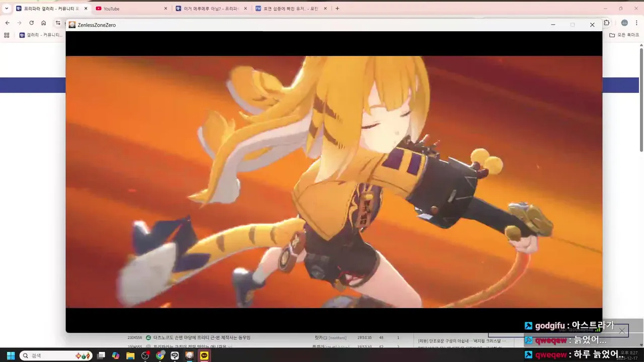Open Chrome three-dot menu

(x=636, y=23)
